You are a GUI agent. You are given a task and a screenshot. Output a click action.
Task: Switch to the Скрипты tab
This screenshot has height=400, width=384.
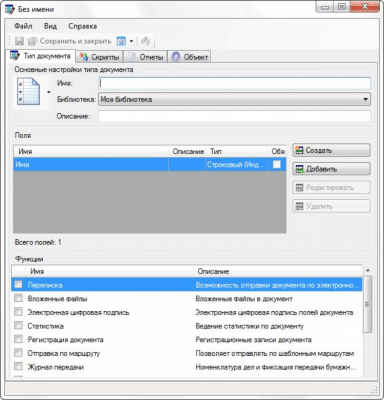coord(100,57)
